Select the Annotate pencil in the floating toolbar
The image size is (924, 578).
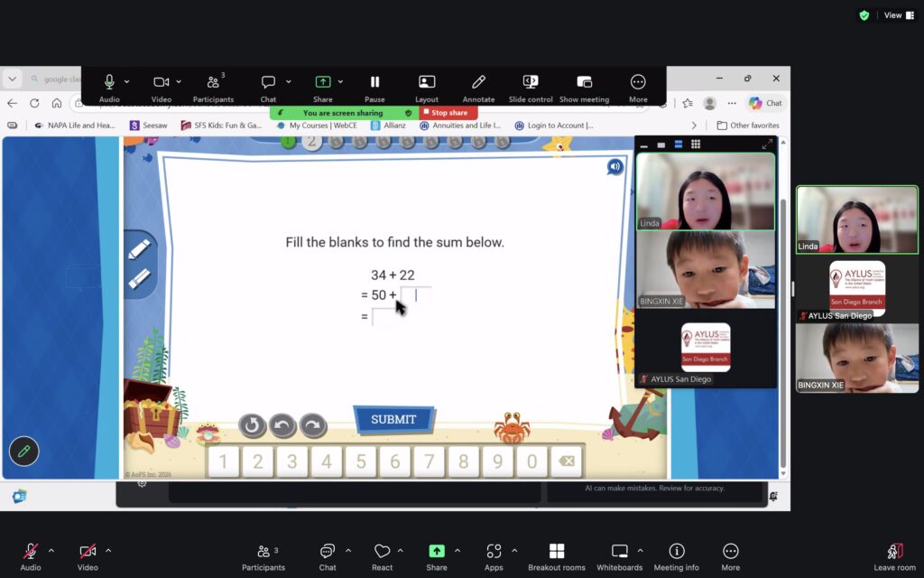[478, 83]
